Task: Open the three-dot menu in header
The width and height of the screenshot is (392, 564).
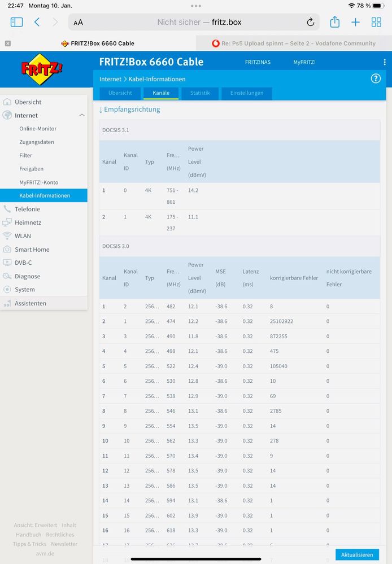Action: pos(385,62)
